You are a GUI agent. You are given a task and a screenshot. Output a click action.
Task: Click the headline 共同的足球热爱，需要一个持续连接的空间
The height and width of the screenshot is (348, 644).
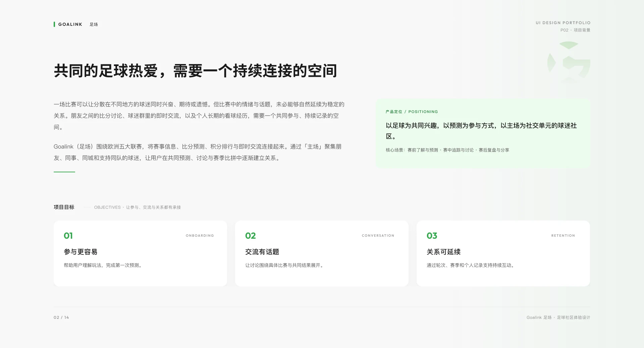[195, 71]
